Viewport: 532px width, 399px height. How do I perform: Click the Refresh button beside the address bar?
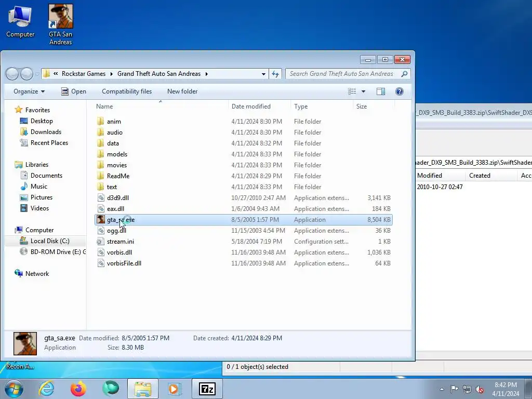(x=275, y=74)
